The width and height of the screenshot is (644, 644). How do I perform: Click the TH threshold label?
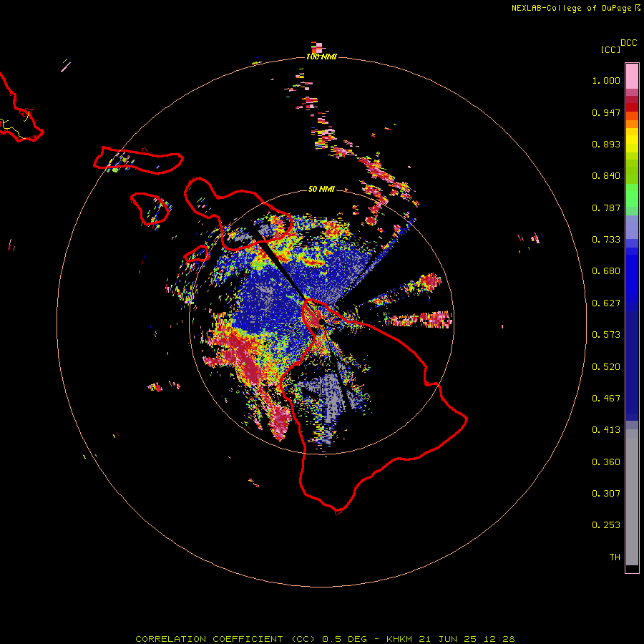click(x=615, y=557)
